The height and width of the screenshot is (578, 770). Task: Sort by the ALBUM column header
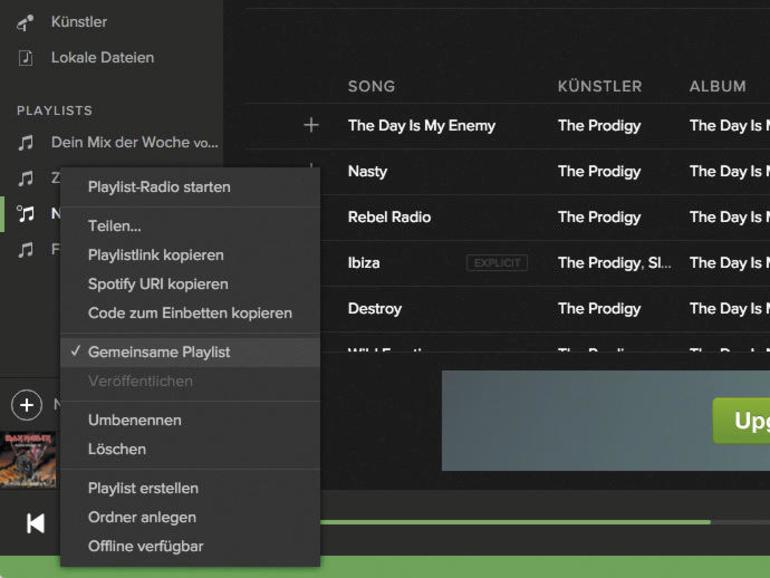tap(717, 86)
